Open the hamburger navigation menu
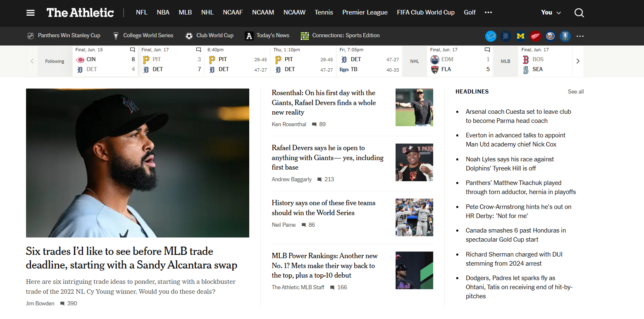Screen dimensions: 644x319 pyautogui.click(x=31, y=13)
